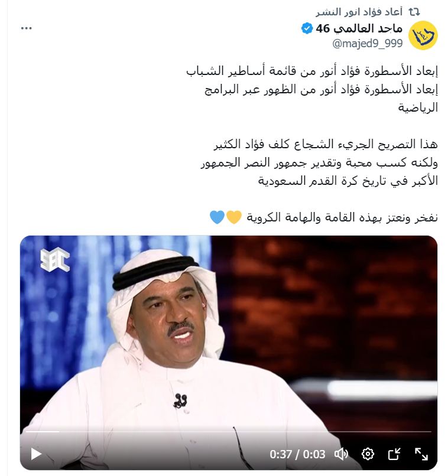Click reposted by فؤاد انور label
448x476 pixels.
(x=359, y=12)
